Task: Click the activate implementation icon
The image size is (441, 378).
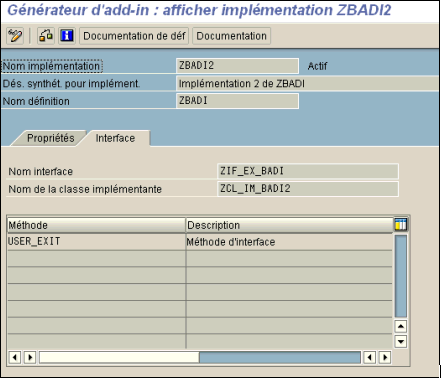Action: pos(46,36)
